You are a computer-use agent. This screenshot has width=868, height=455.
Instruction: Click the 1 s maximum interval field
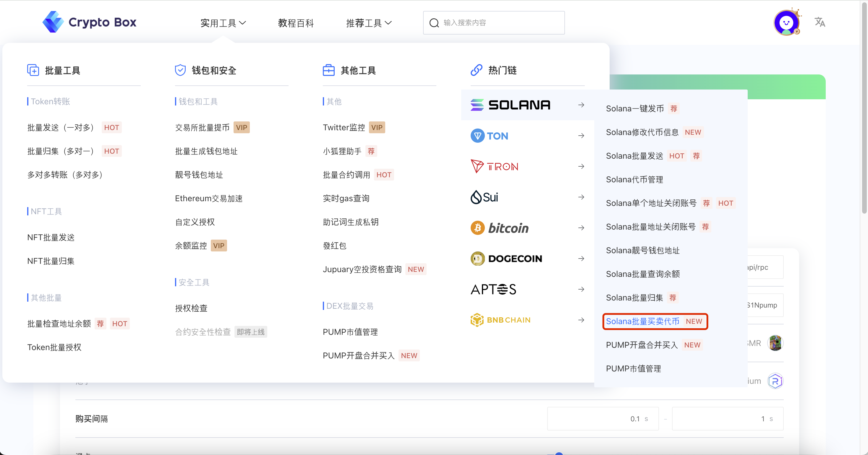click(x=728, y=419)
